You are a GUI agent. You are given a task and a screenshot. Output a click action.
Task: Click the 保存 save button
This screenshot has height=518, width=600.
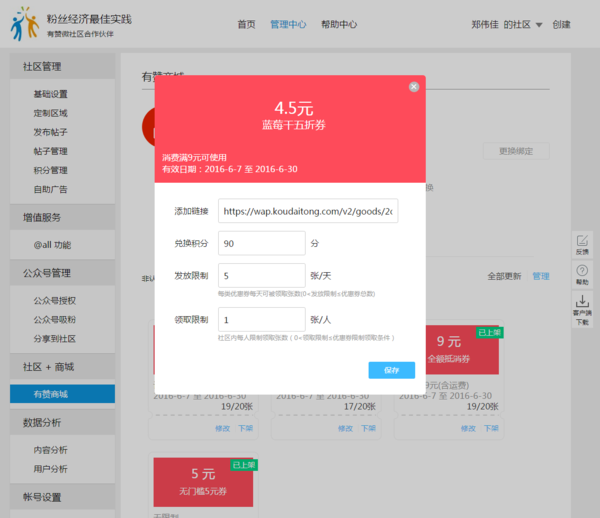pyautogui.click(x=391, y=370)
